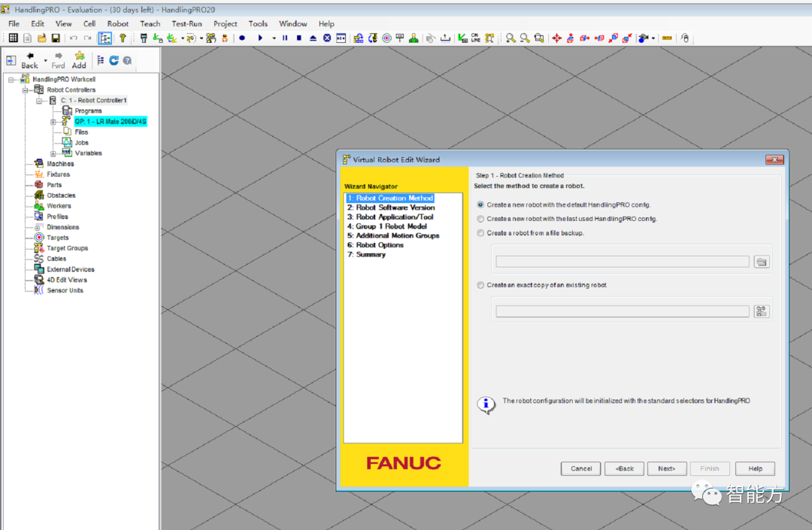Save the workcell with the floppy icon
This screenshot has height=530, width=812.
coord(56,38)
